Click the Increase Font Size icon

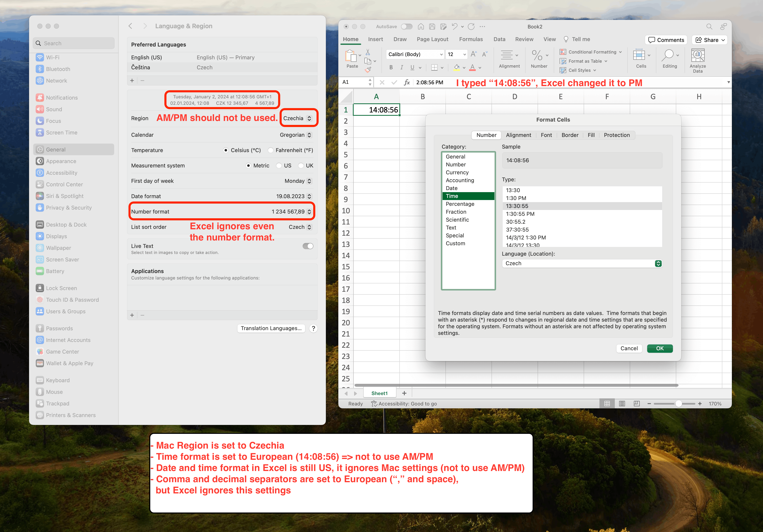(473, 54)
